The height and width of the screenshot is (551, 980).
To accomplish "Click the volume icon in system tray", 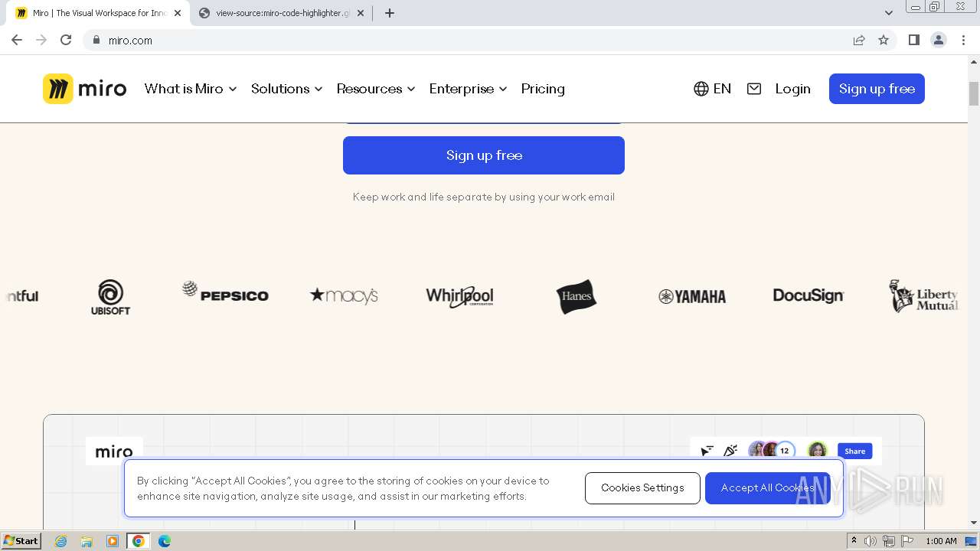I will click(871, 541).
